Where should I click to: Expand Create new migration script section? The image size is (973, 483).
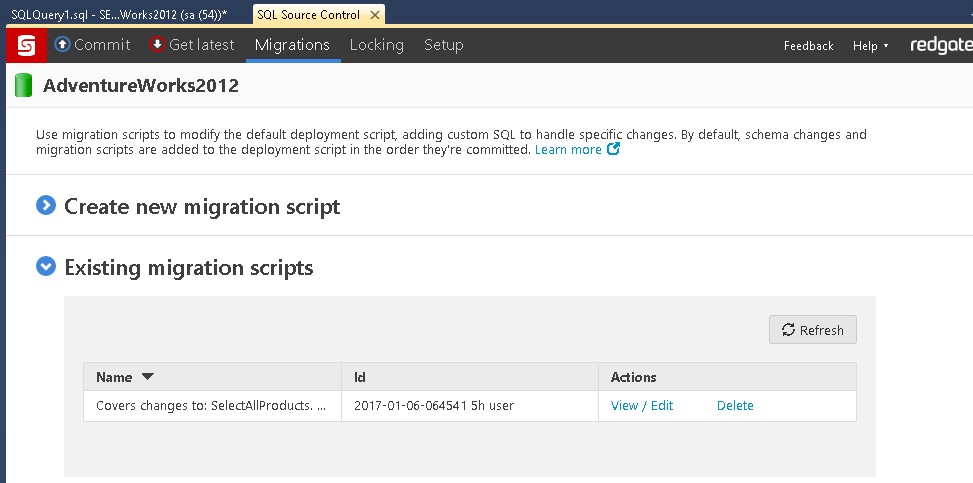tap(46, 206)
